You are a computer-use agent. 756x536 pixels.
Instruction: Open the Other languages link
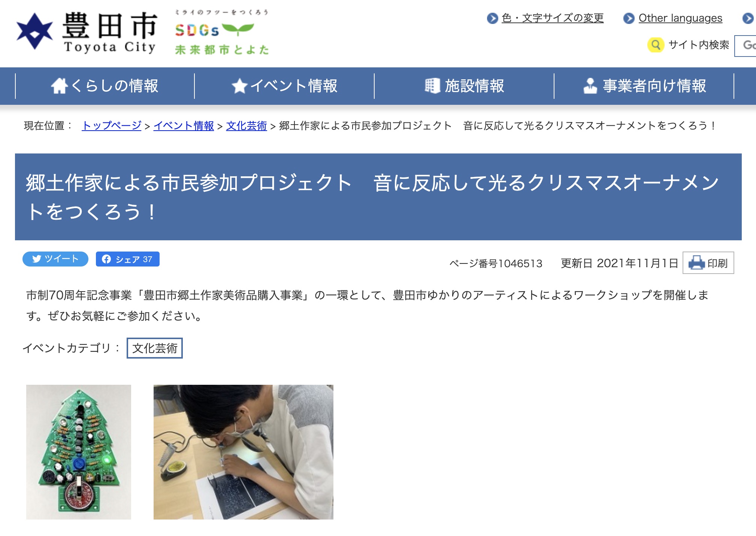[x=680, y=18]
